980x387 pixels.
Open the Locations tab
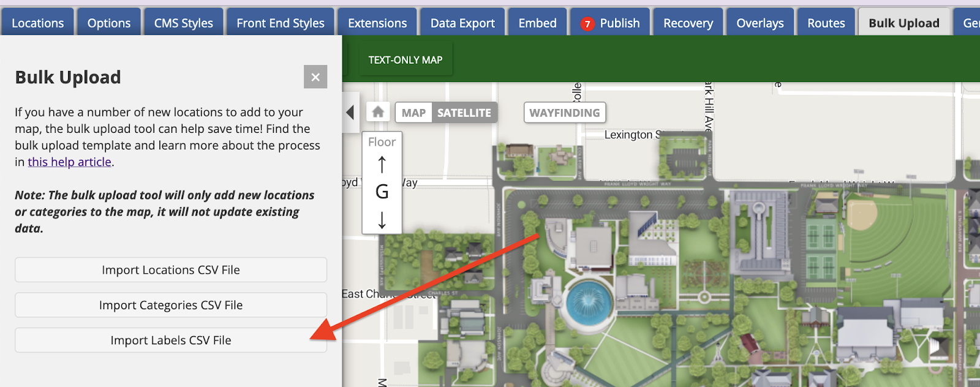click(x=37, y=23)
